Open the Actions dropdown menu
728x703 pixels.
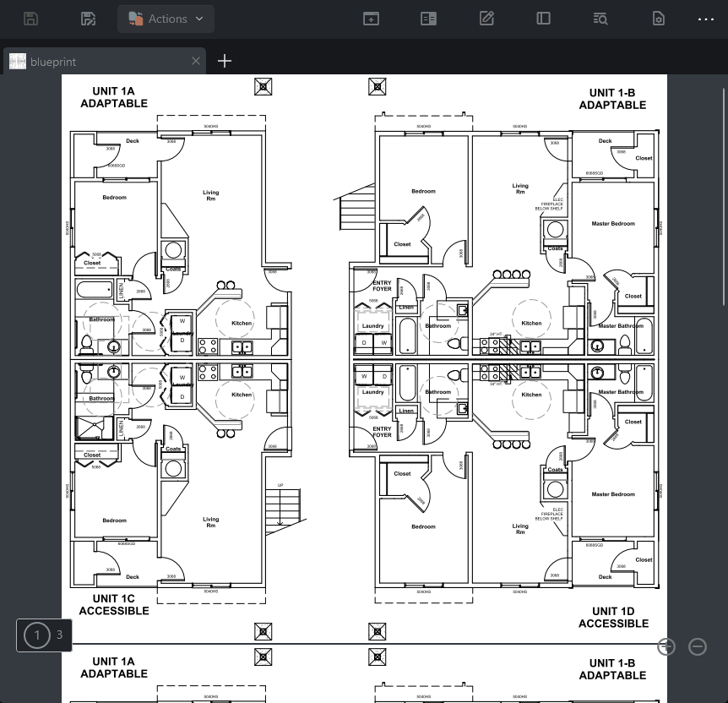[166, 19]
